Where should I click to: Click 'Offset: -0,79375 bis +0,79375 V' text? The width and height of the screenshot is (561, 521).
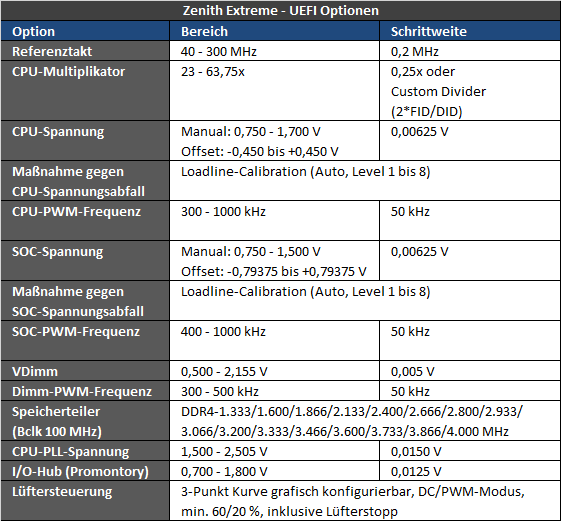(274, 272)
